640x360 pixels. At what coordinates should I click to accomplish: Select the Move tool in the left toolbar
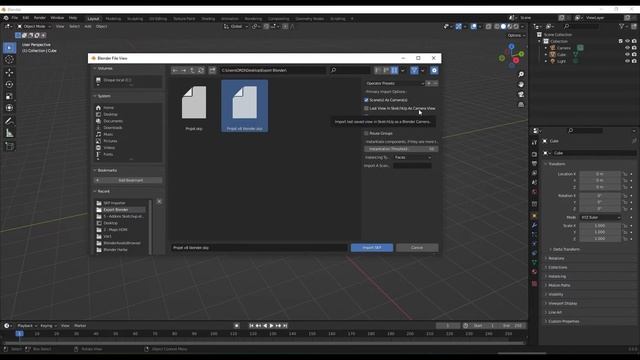pos(9,72)
